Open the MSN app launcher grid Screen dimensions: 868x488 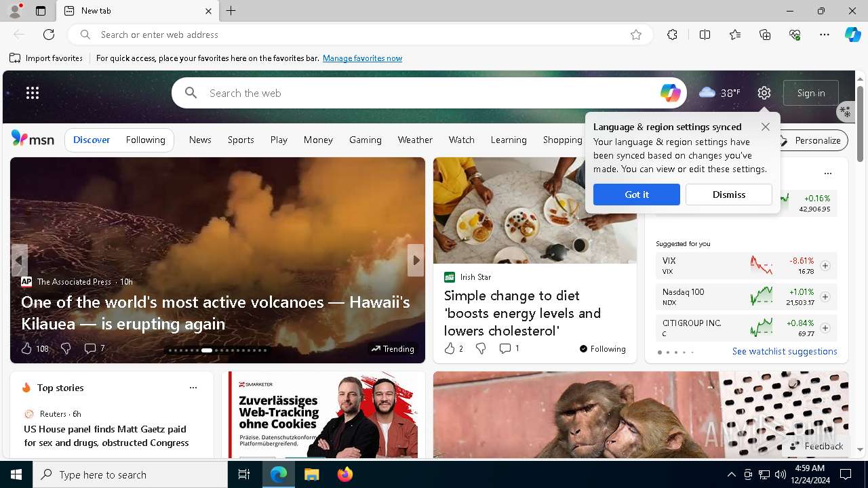(x=33, y=93)
